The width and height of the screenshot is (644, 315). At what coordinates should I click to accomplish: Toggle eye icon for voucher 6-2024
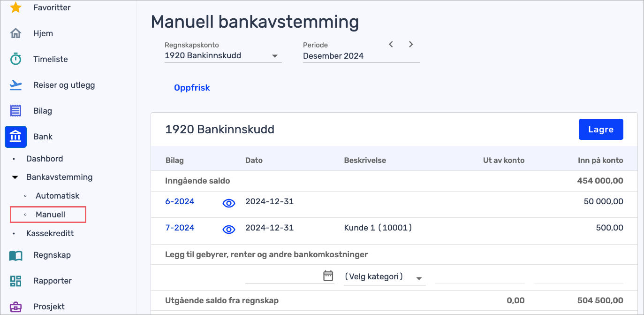click(x=228, y=203)
